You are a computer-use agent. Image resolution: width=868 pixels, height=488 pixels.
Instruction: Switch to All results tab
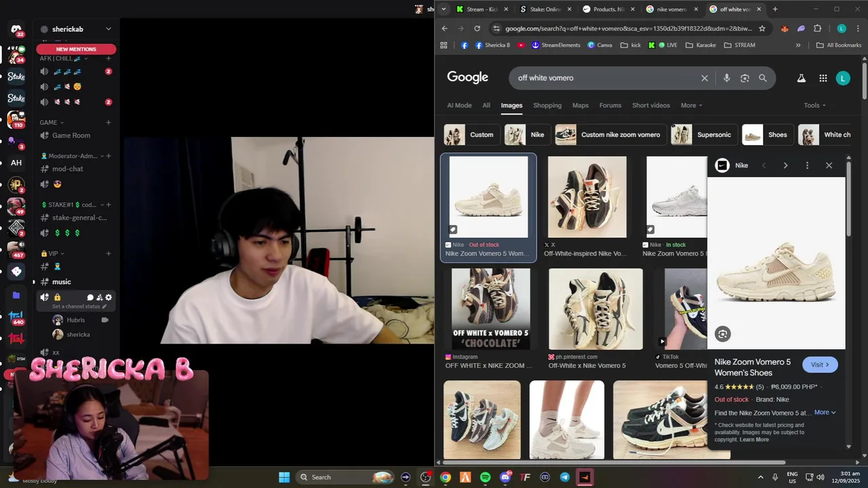click(x=486, y=105)
